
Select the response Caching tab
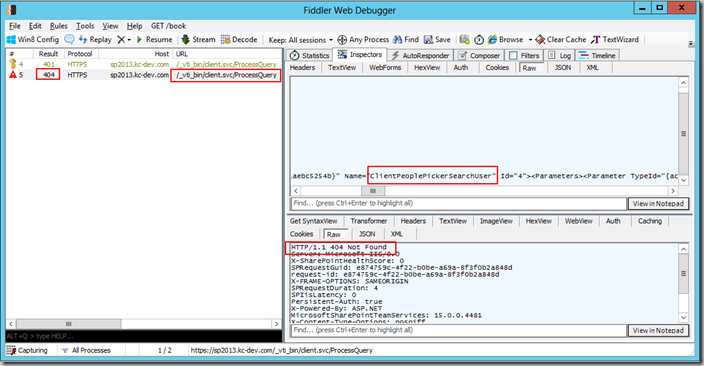[x=650, y=221]
